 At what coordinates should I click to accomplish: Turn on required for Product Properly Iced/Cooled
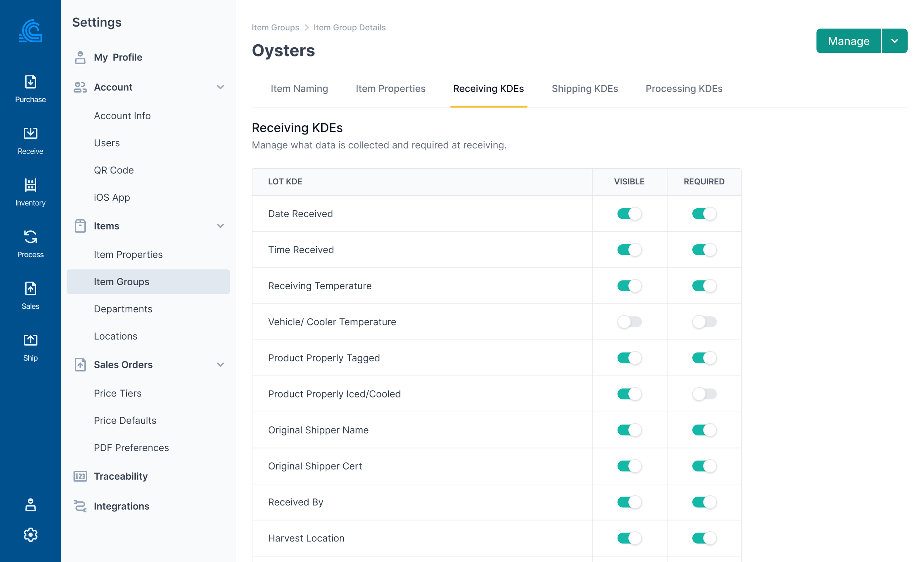[x=704, y=394]
